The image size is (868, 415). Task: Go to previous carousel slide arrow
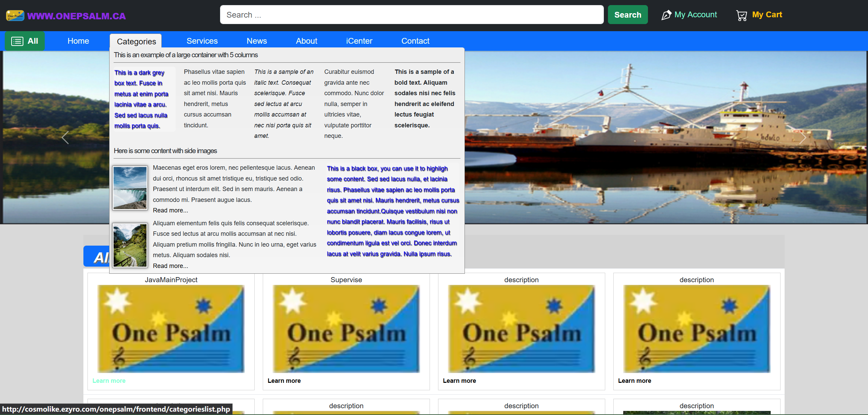pyautogui.click(x=65, y=138)
